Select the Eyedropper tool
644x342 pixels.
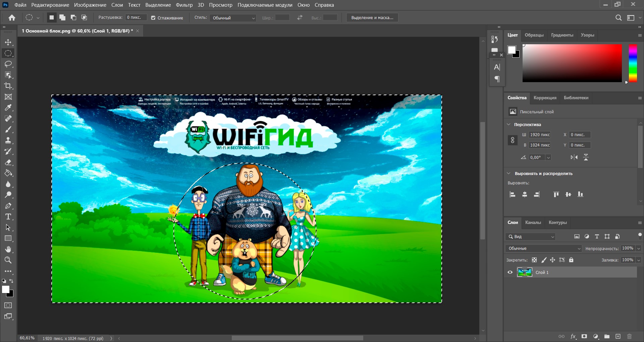click(8, 108)
